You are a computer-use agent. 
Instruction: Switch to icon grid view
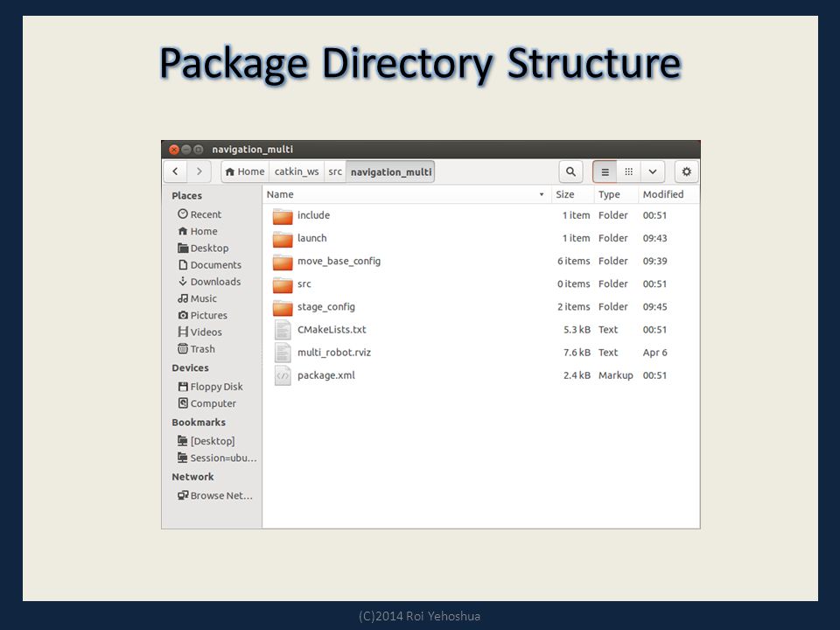coord(628,172)
